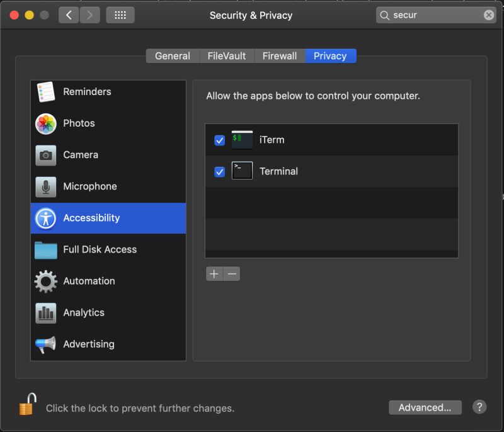Screen dimensions: 504x432
Task: Click the open padlock to lock settings
Action: (27, 404)
